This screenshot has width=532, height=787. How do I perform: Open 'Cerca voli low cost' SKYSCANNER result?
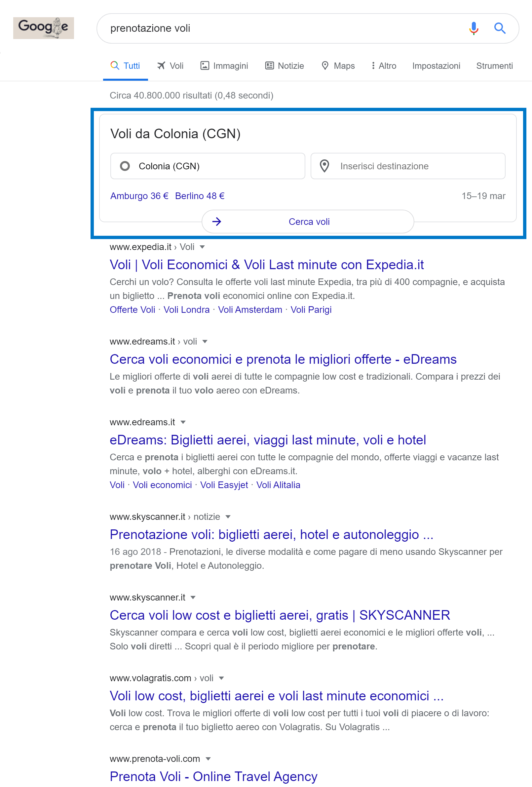pyautogui.click(x=280, y=615)
